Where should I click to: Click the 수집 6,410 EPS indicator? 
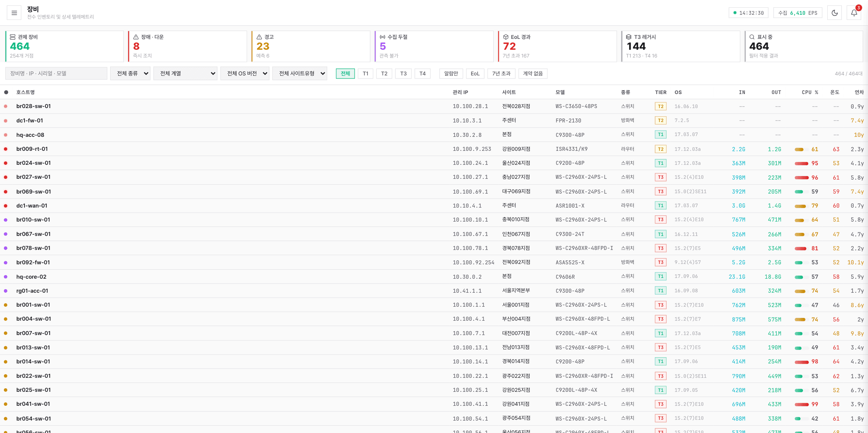(798, 13)
